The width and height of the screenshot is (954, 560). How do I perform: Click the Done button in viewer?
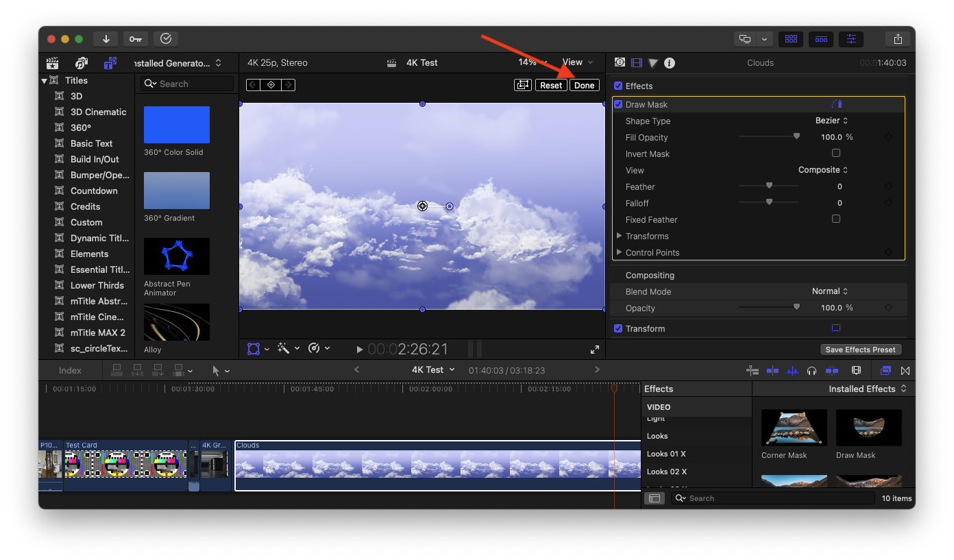[584, 86]
